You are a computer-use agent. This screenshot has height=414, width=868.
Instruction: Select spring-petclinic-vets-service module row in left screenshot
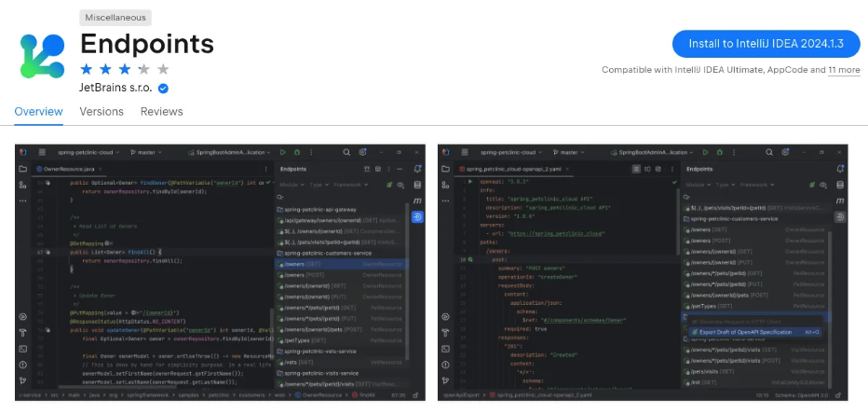[342, 352]
